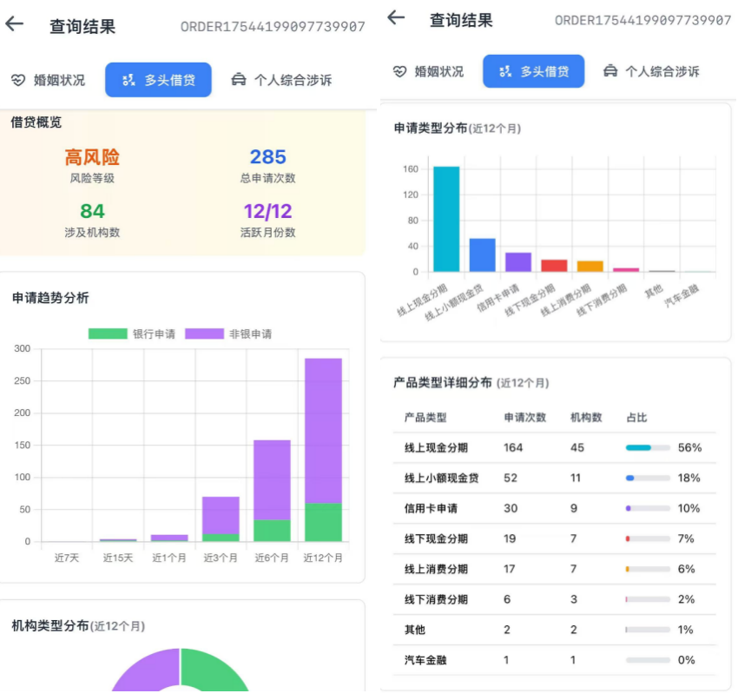Click the purple 非银申请 legend swatch
The width and height of the screenshot is (738, 700).
click(x=204, y=333)
